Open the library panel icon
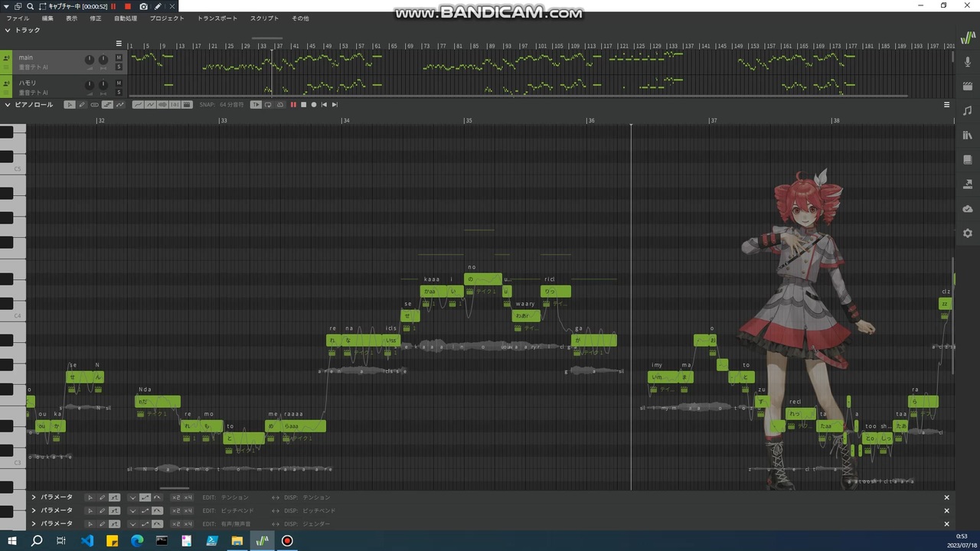This screenshot has height=551, width=980. (968, 135)
